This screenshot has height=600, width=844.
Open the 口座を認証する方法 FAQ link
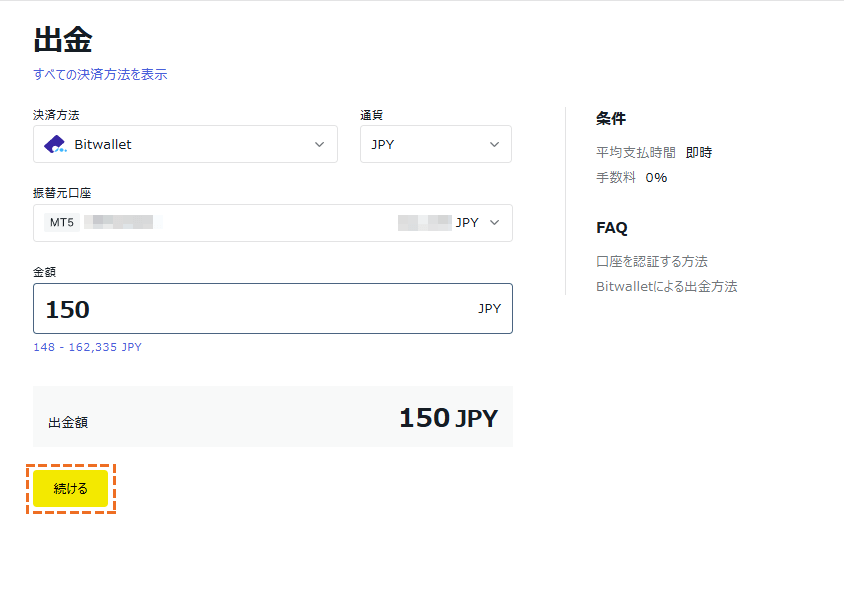click(x=652, y=262)
